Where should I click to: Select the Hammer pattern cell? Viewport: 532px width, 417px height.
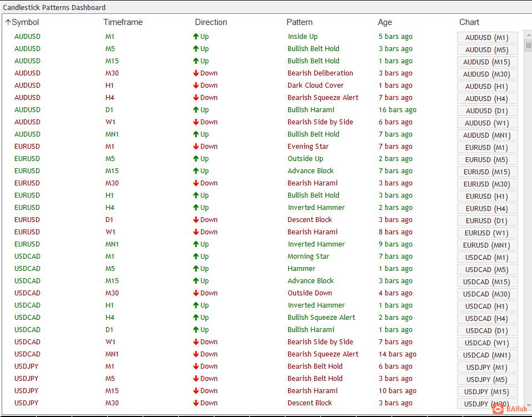[302, 269]
